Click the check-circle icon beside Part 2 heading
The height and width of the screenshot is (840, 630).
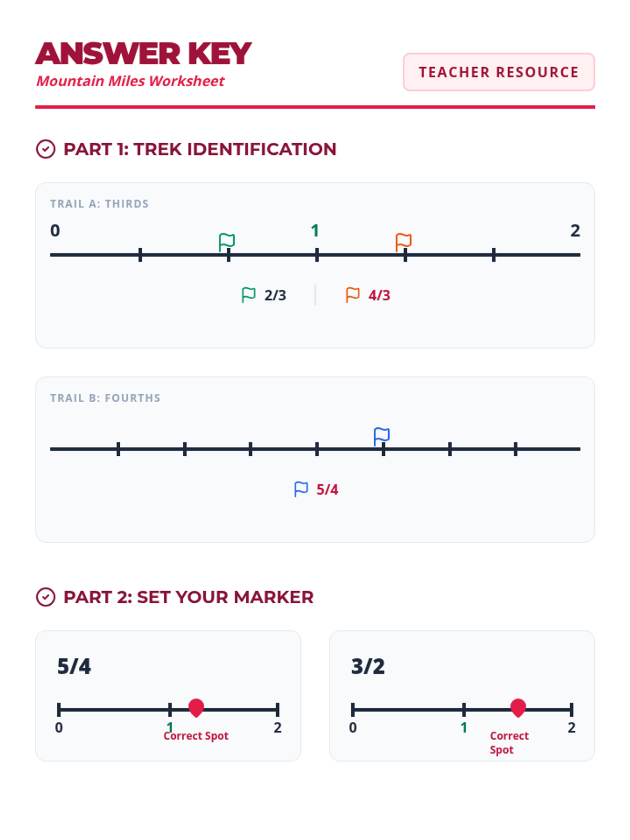click(x=46, y=597)
